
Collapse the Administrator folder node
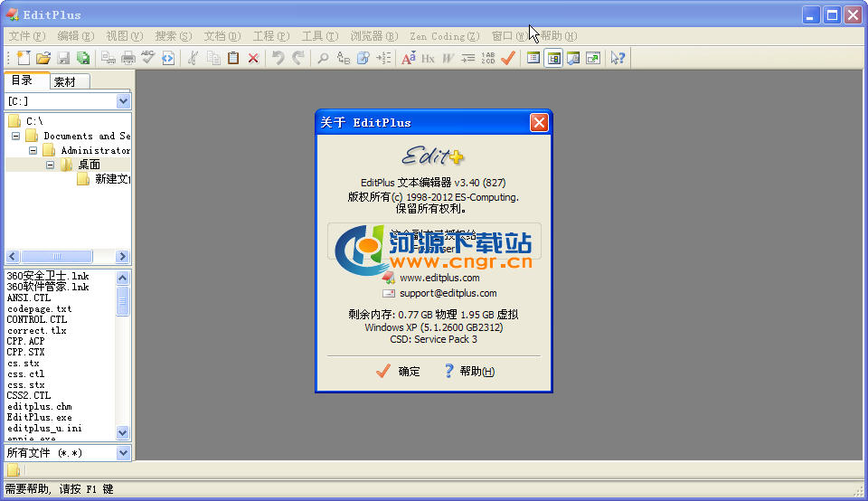click(x=33, y=150)
